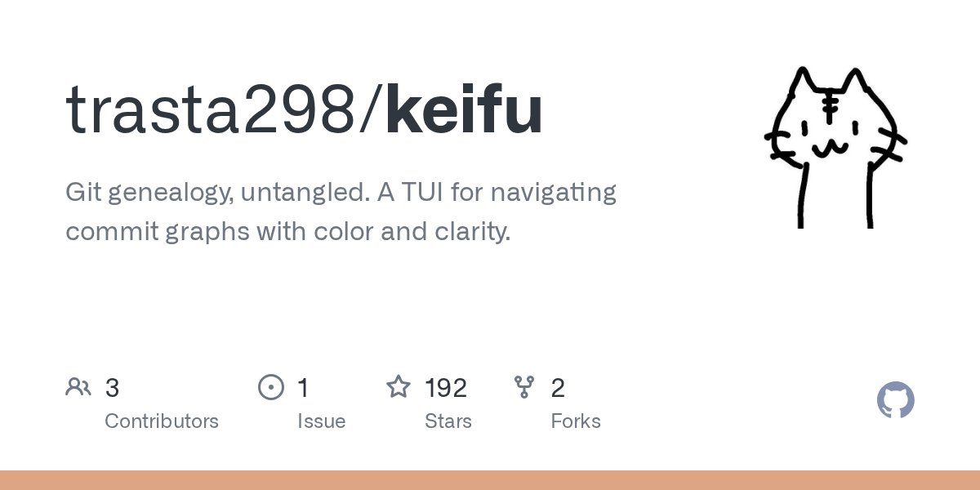Click the "Git genealogy, untangled" description line
980x490 pixels.
coord(341,193)
